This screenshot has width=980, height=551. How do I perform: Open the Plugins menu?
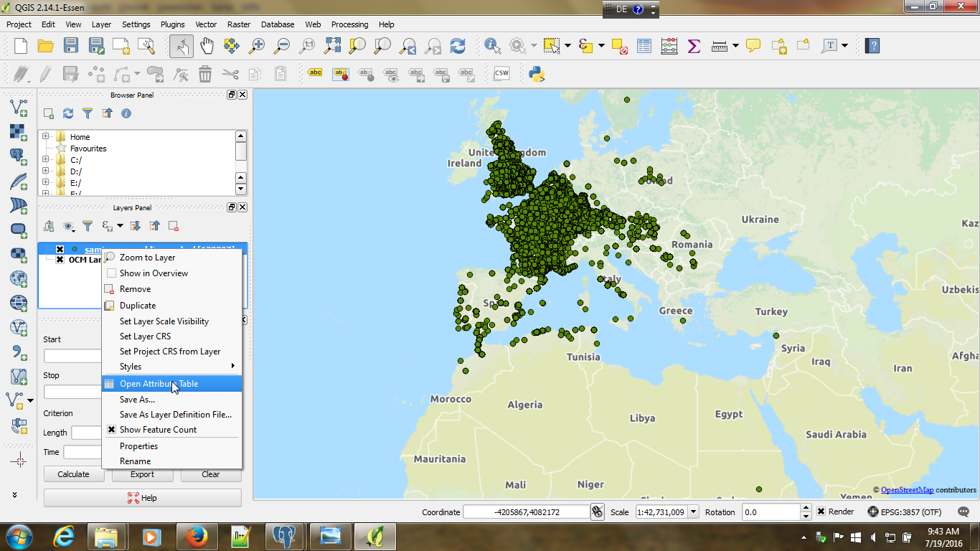[x=172, y=24]
